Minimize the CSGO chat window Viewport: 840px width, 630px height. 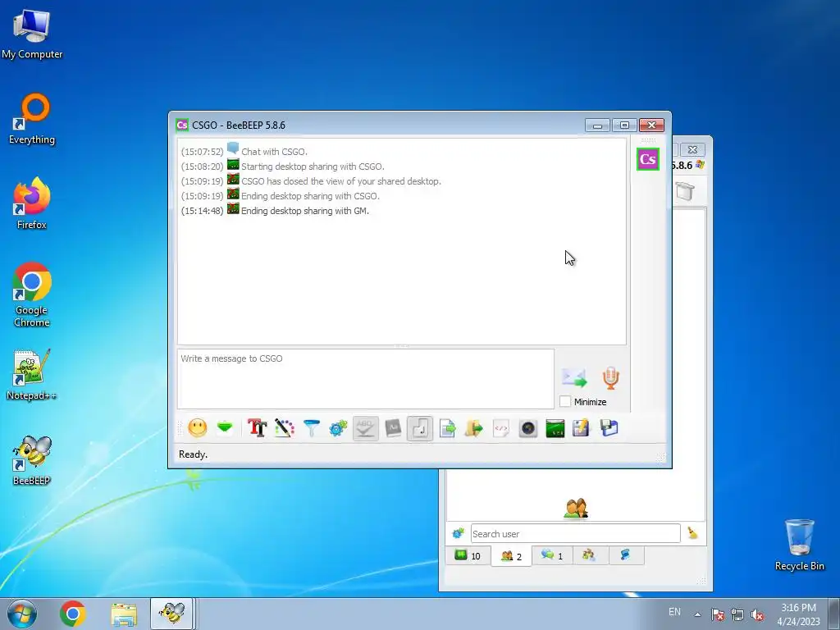coord(597,126)
